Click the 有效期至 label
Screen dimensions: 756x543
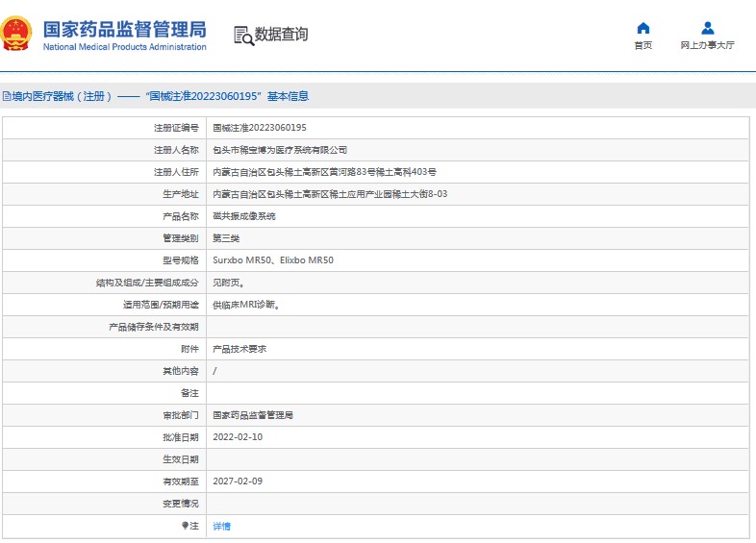[x=180, y=481]
